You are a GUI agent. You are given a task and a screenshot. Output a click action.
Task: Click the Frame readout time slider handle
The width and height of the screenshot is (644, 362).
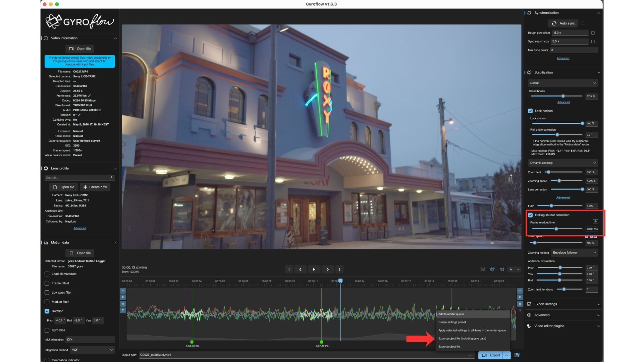[x=556, y=229]
